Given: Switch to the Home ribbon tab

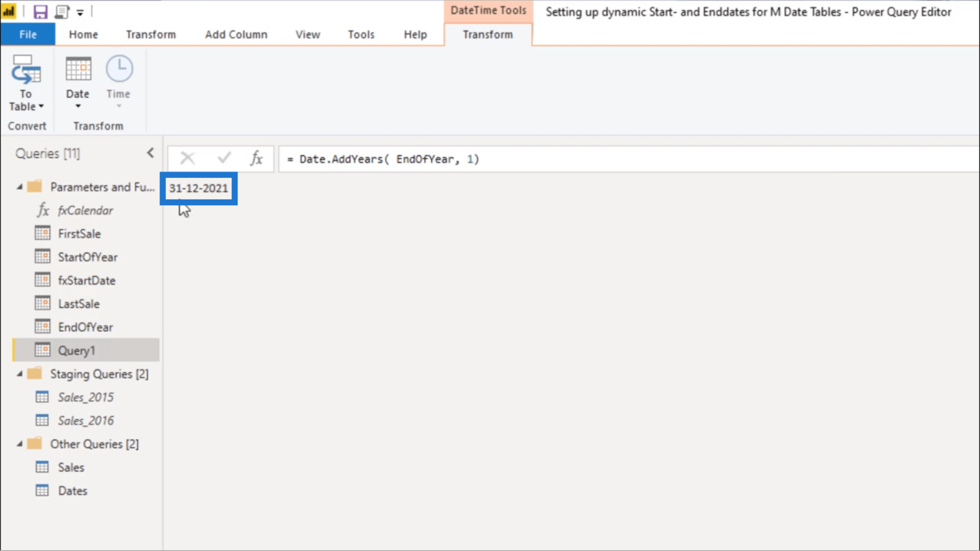Looking at the screenshot, I should click(83, 34).
